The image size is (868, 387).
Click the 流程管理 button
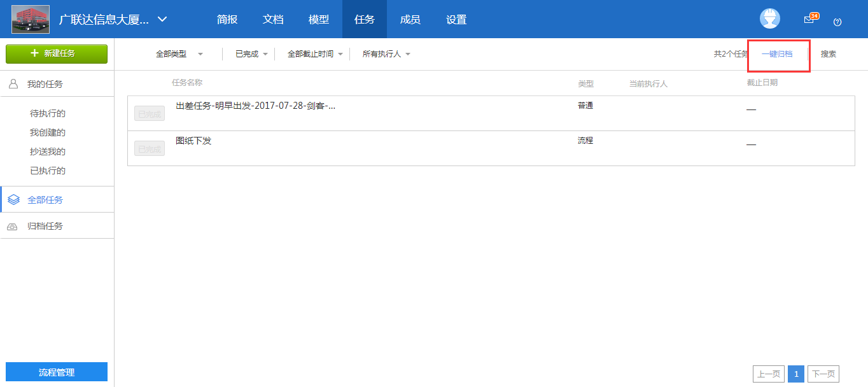tap(56, 372)
